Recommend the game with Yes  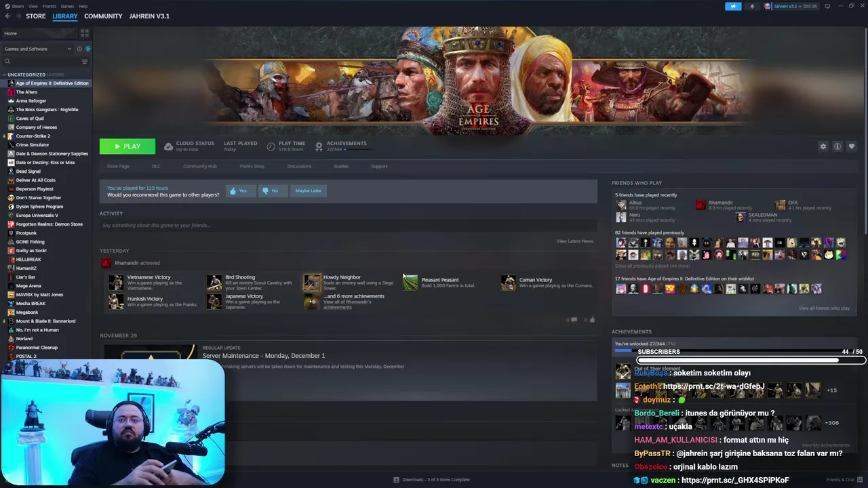click(x=240, y=191)
